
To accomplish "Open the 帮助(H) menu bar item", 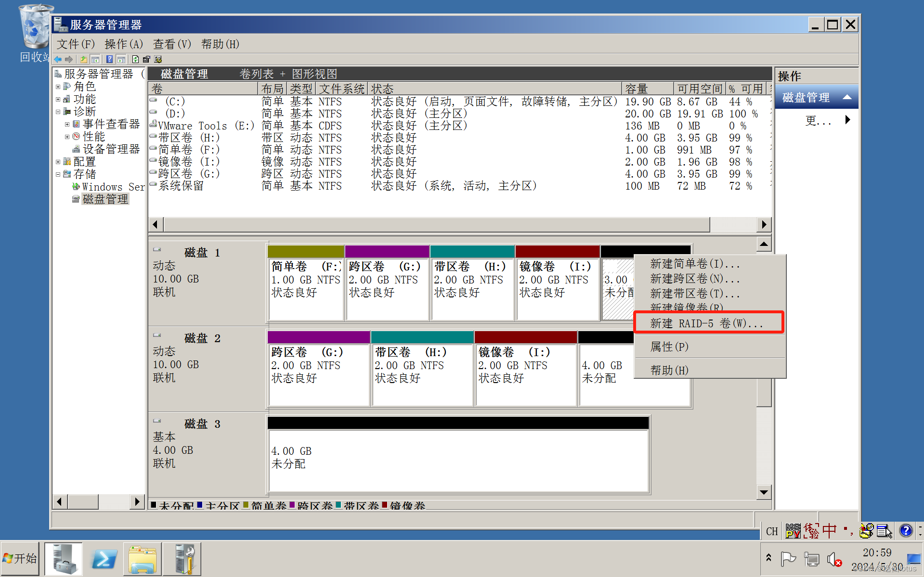I will (x=220, y=44).
